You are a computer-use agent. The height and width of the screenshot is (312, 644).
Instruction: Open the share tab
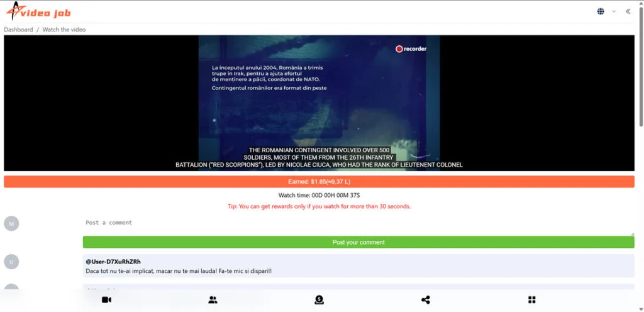tap(426, 299)
